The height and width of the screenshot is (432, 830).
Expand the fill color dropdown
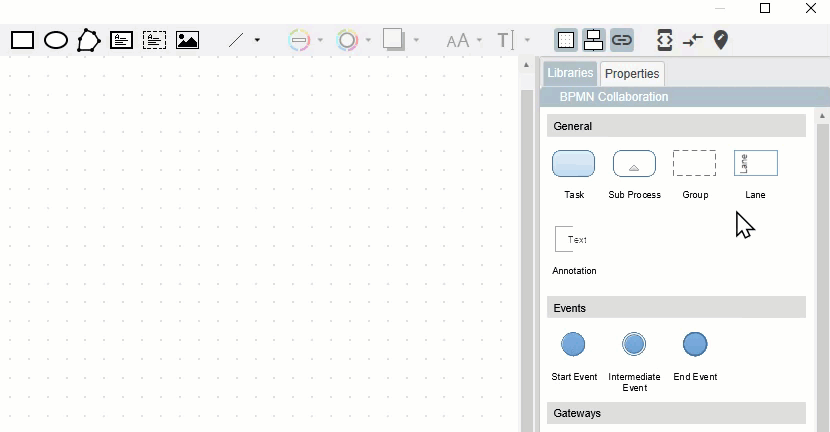pyautogui.click(x=368, y=40)
